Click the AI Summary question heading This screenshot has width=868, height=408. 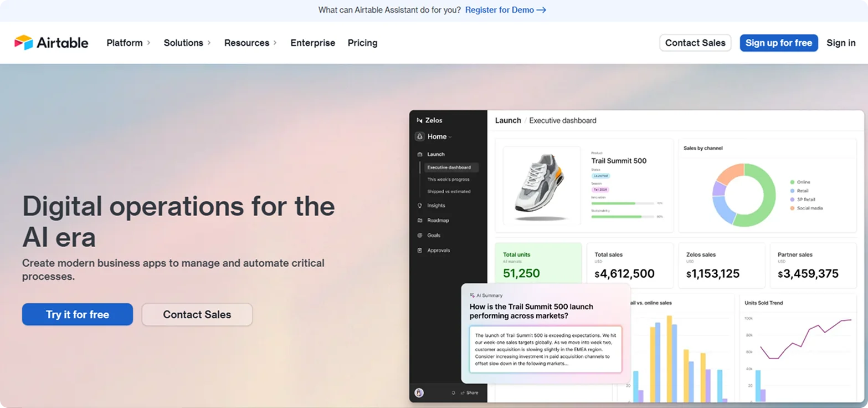point(531,311)
